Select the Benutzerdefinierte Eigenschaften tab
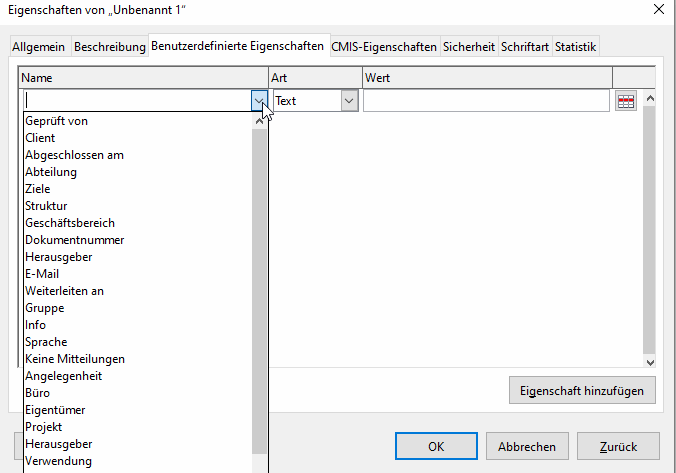676x473 pixels. coord(238,46)
